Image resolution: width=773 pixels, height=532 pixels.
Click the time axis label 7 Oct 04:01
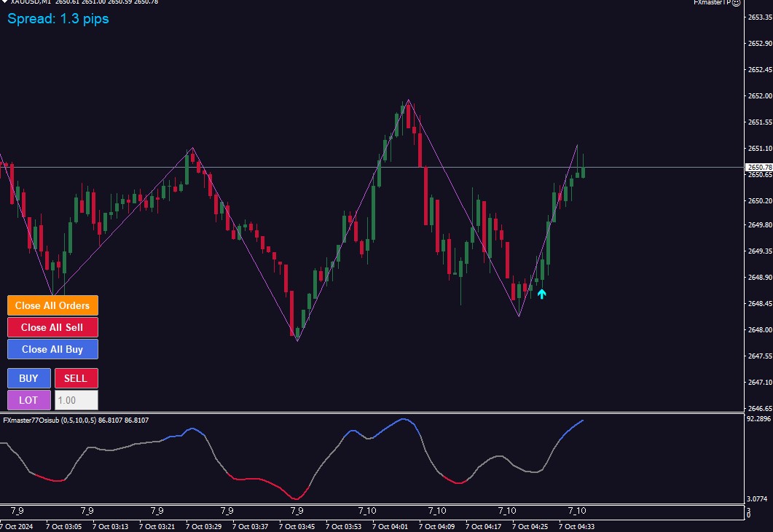(x=390, y=527)
